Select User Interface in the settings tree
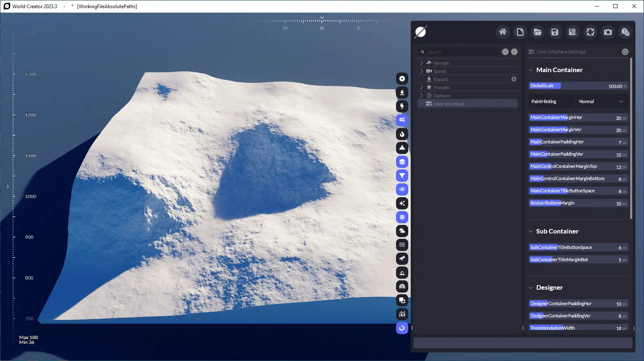 (449, 104)
